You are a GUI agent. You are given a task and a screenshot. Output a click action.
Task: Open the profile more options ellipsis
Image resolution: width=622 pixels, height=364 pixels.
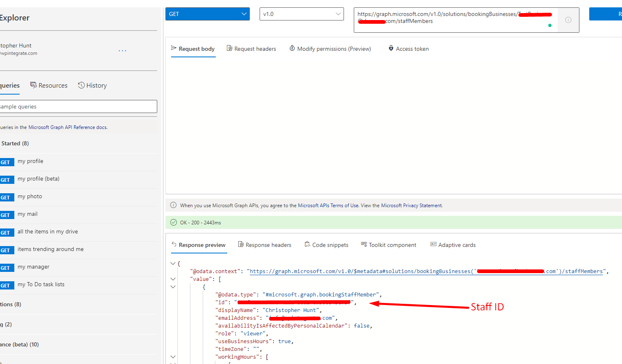[x=122, y=51]
